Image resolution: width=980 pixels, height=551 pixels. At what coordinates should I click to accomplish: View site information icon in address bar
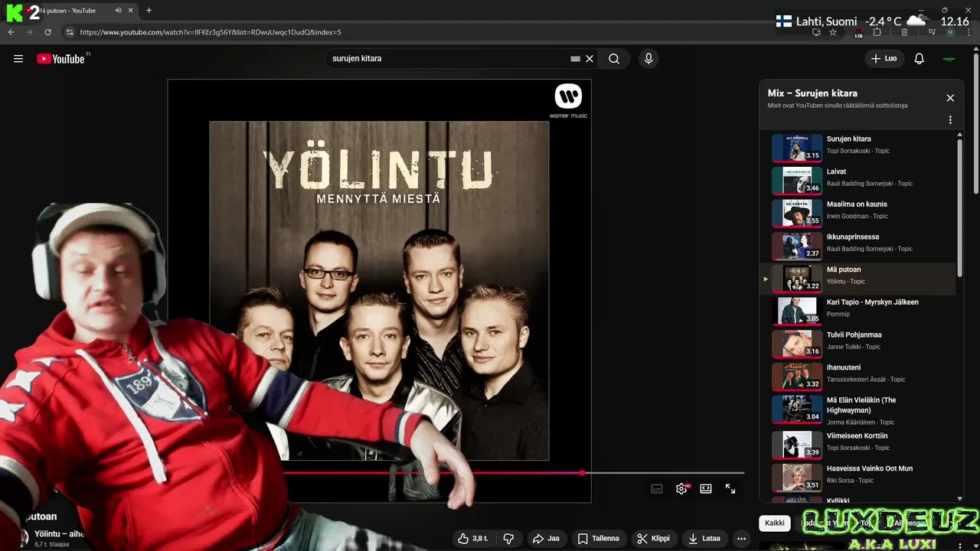pos(70,32)
